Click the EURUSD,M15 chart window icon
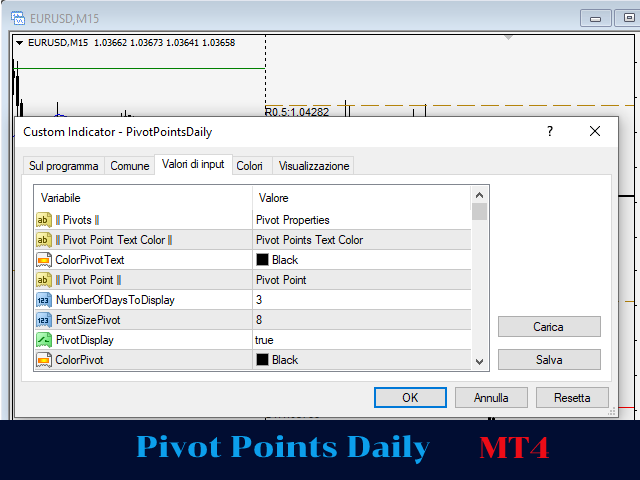This screenshot has height=480, width=640. [x=18, y=18]
